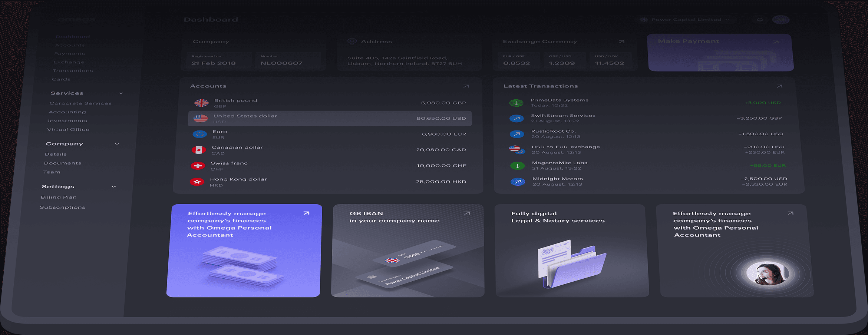Open the user avatar profile icon
This screenshot has width=868, height=335.
[x=780, y=20]
